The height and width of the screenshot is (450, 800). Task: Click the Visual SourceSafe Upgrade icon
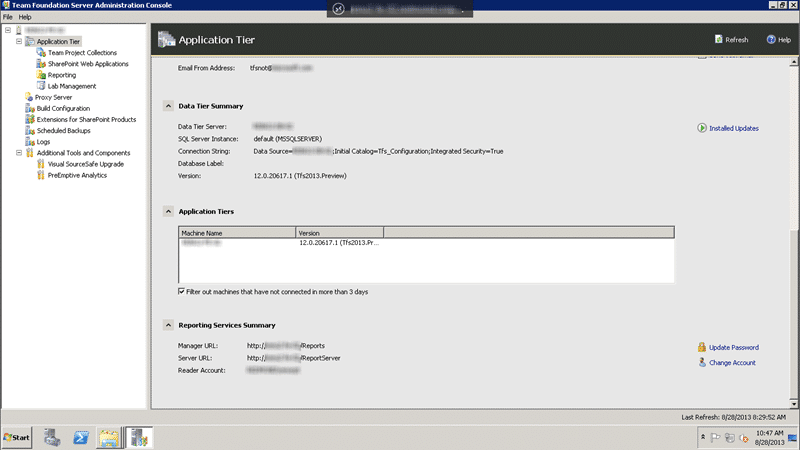point(41,164)
